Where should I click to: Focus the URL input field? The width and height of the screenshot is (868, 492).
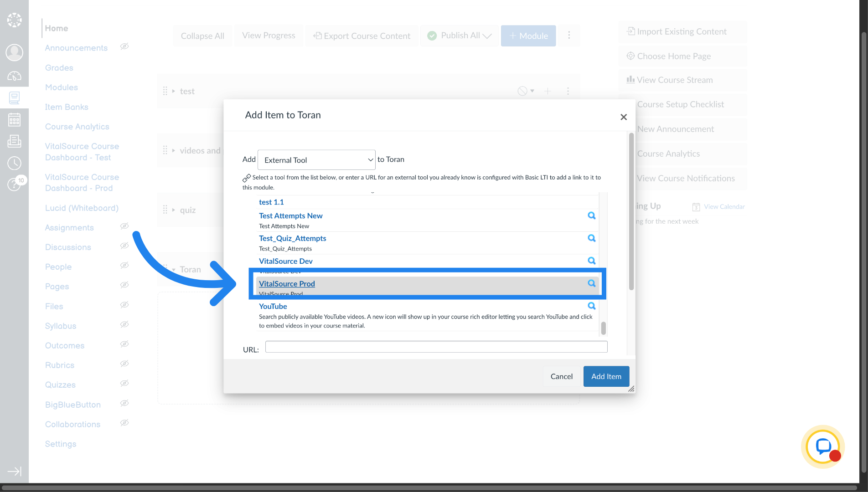point(436,347)
